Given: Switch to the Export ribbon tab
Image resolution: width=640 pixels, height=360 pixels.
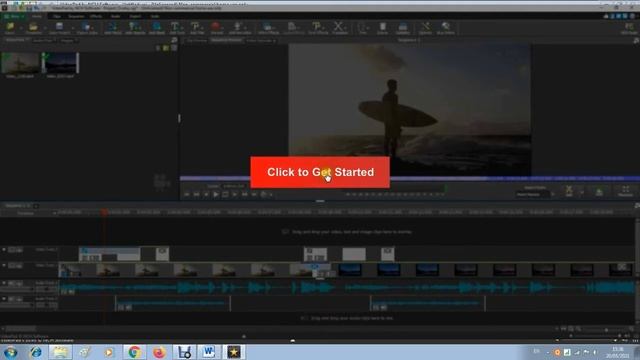Looking at the screenshot, I should [x=135, y=16].
